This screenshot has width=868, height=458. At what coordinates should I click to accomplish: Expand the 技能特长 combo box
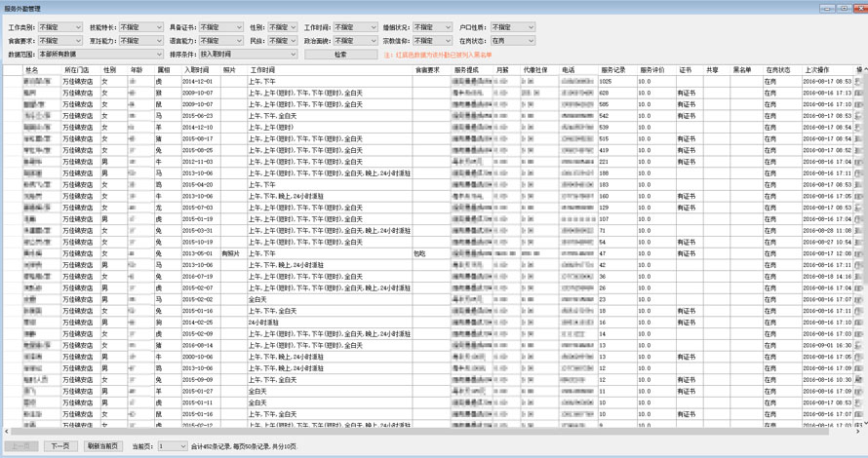click(140, 28)
